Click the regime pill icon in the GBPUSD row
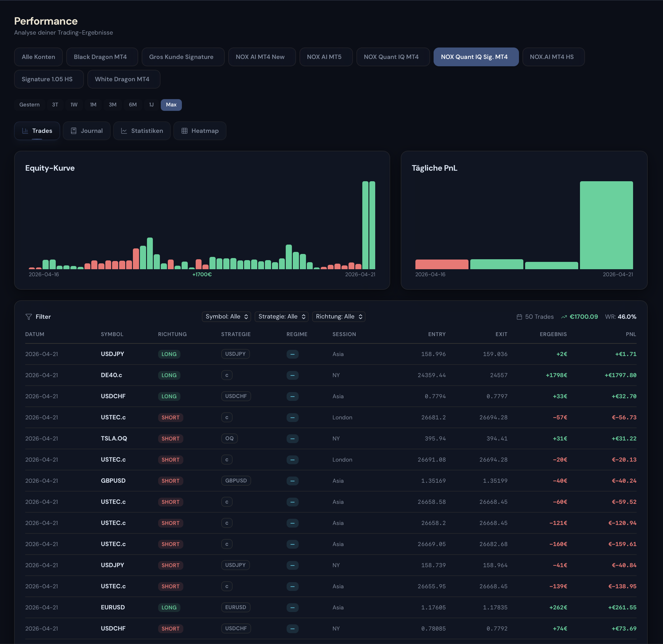The image size is (663, 644). [x=292, y=481]
